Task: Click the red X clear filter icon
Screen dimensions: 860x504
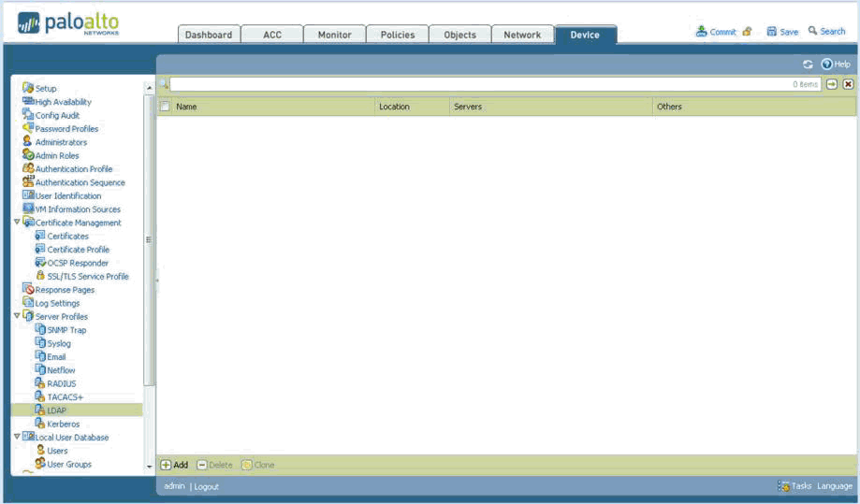Action: [848, 84]
